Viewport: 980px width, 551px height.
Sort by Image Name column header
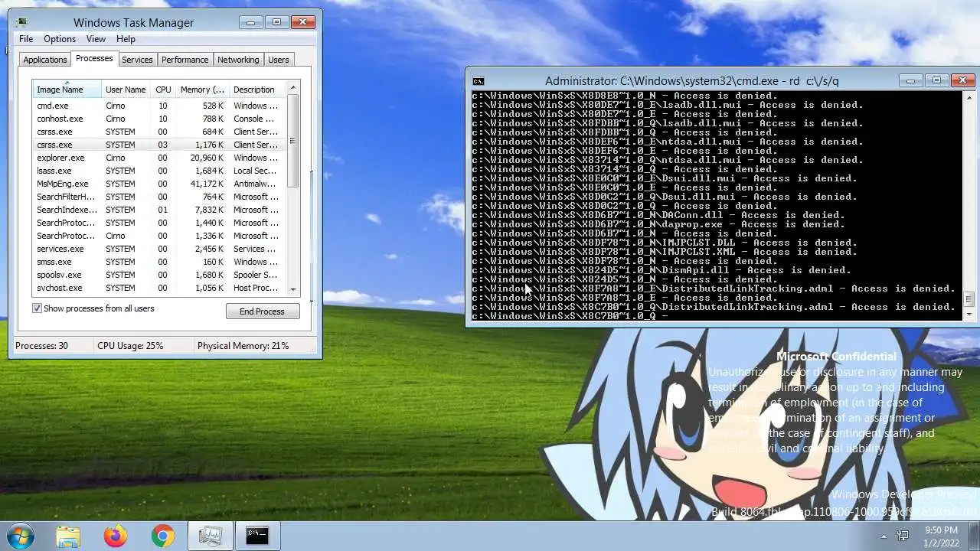[67, 90]
